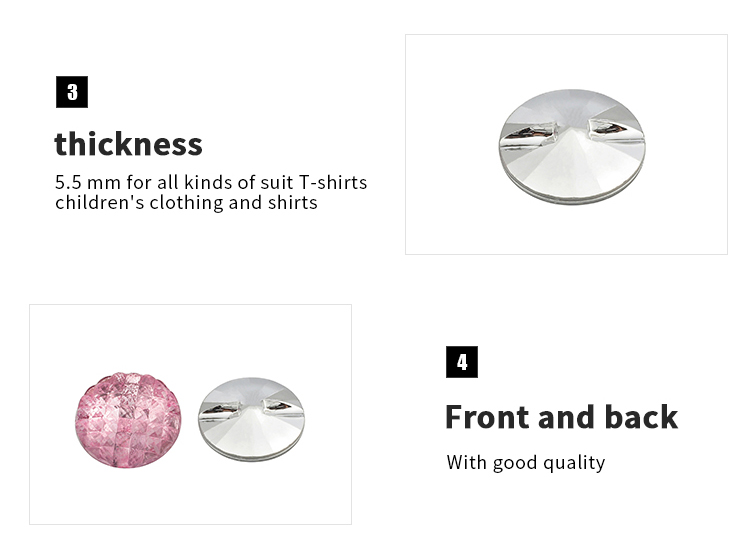Click the word "back" in heading
Image resolution: width=750 pixels, height=547 pixels.
(x=640, y=417)
